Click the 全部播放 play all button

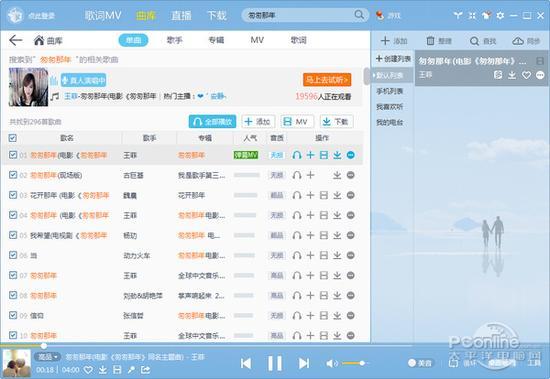tap(212, 122)
